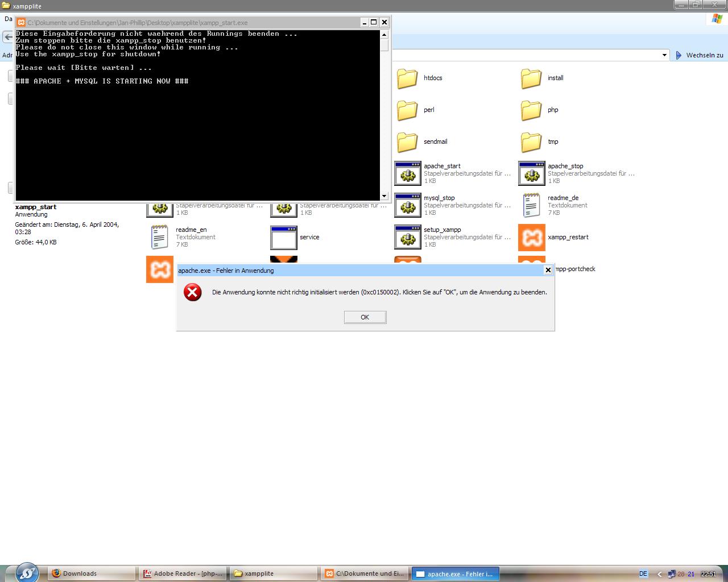Select the apache_start batch file icon
Screen dimensions: 728x582
408,173
